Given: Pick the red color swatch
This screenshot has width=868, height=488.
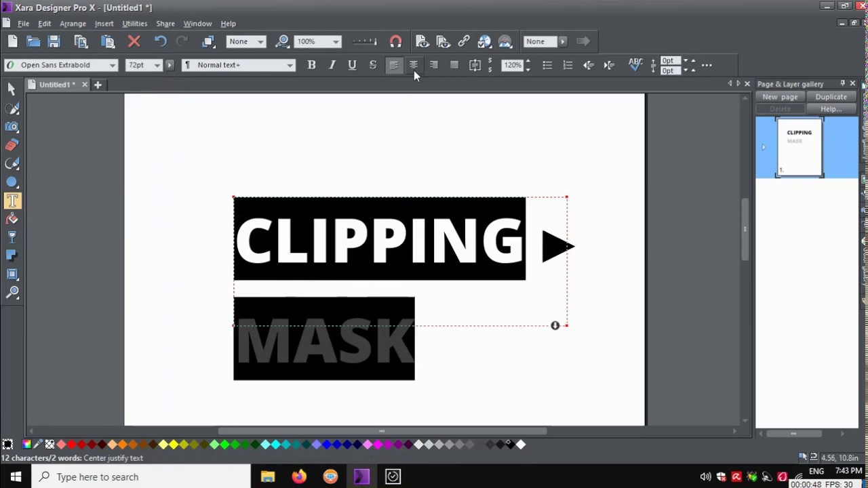Looking at the screenshot, I should (71, 445).
